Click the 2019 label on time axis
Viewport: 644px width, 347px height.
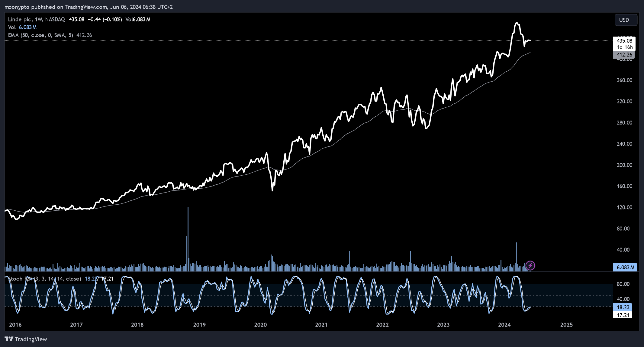(199, 325)
